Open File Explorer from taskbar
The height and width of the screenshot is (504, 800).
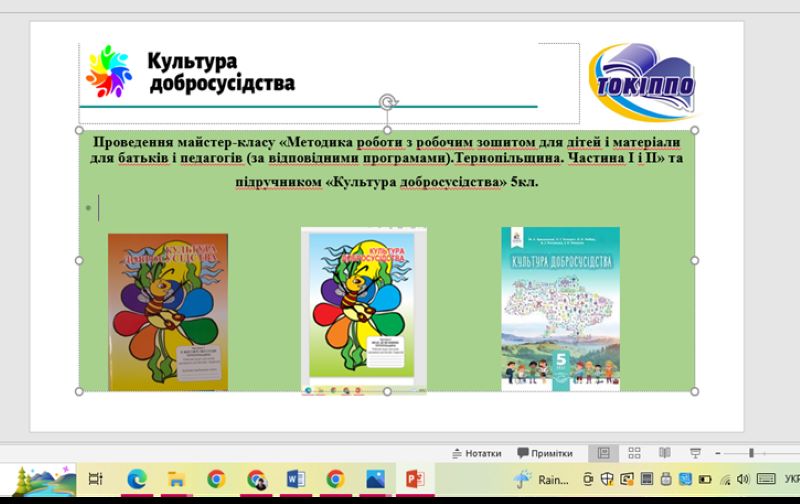176,479
